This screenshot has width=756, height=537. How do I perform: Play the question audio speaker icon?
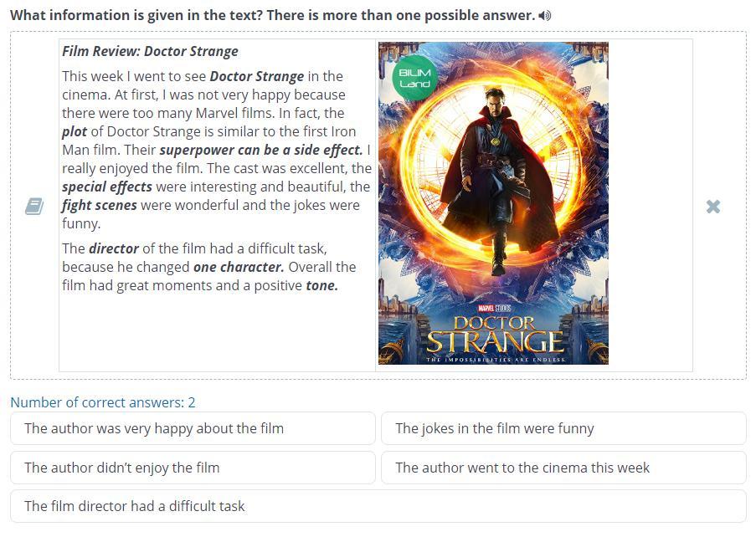(x=545, y=15)
